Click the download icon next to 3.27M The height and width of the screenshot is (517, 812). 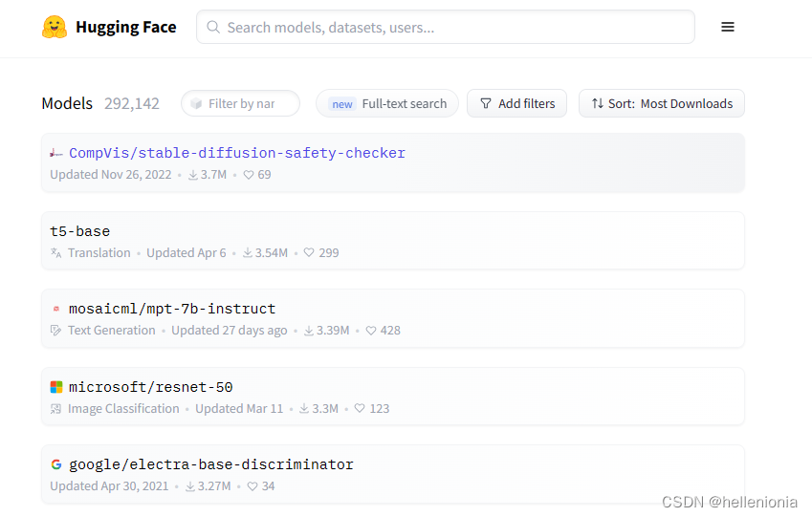pyautogui.click(x=190, y=486)
